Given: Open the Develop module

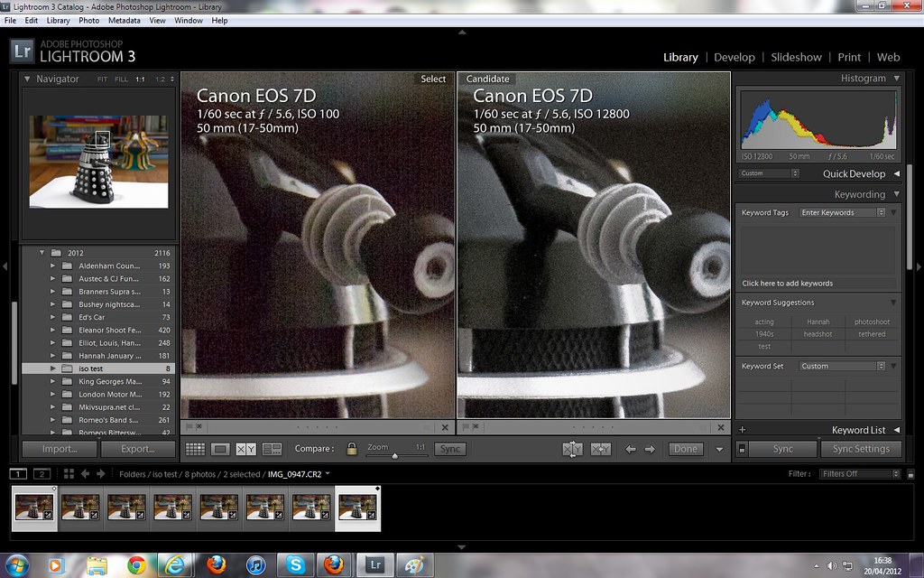Looking at the screenshot, I should pyautogui.click(x=734, y=57).
